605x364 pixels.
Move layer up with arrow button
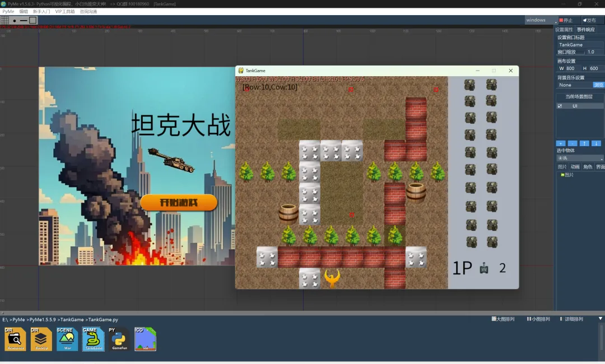tap(584, 143)
